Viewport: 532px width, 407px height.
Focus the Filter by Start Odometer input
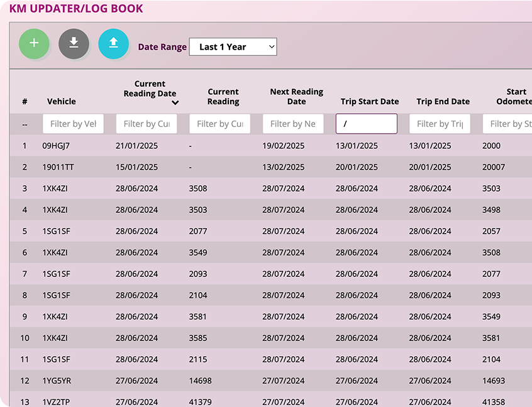pos(507,124)
